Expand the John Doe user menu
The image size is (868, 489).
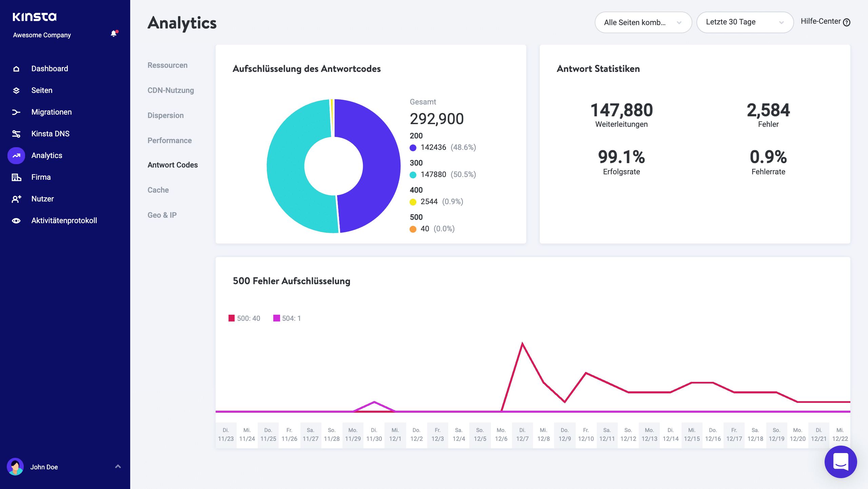[117, 467]
